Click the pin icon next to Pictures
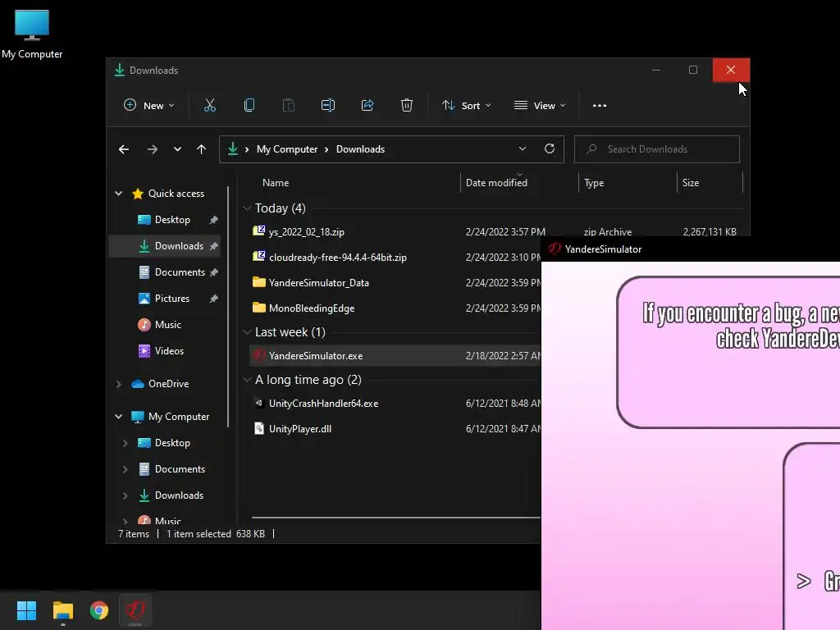Screen dimensions: 840x630 click(x=214, y=299)
